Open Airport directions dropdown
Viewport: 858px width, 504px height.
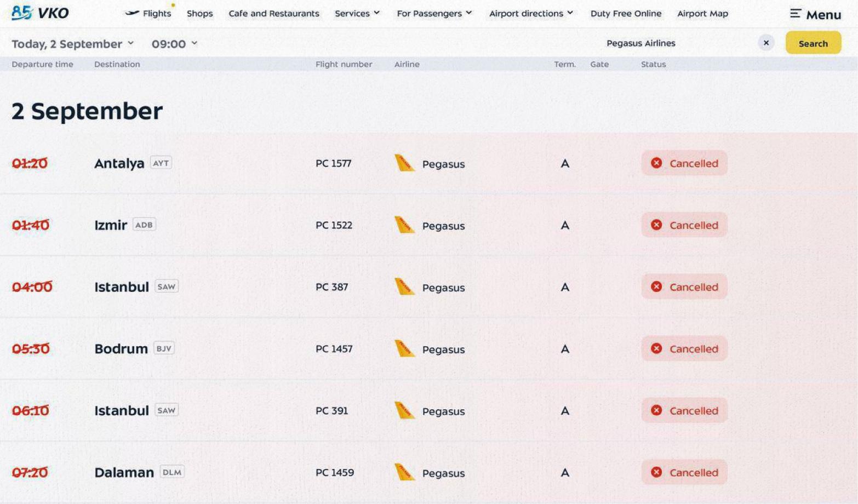(x=531, y=14)
